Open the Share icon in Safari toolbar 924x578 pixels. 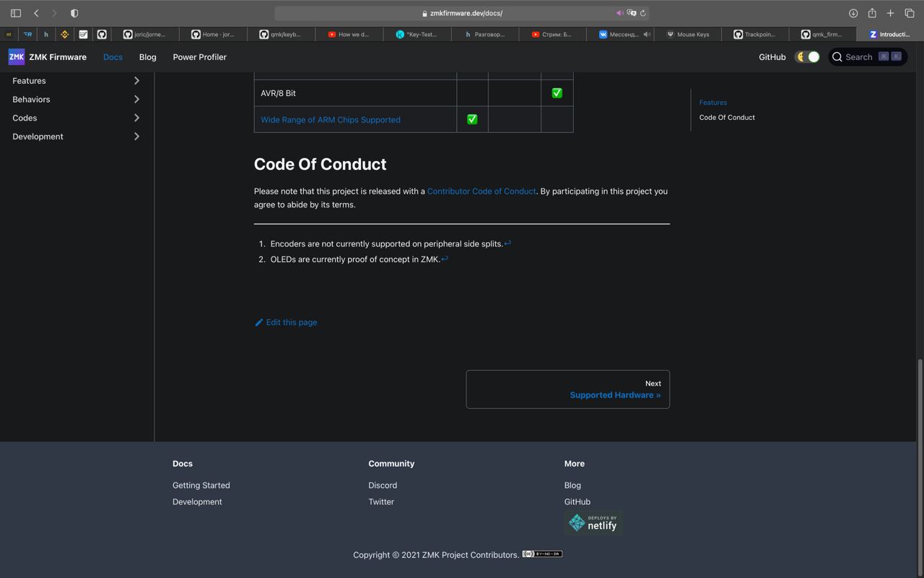[872, 13]
